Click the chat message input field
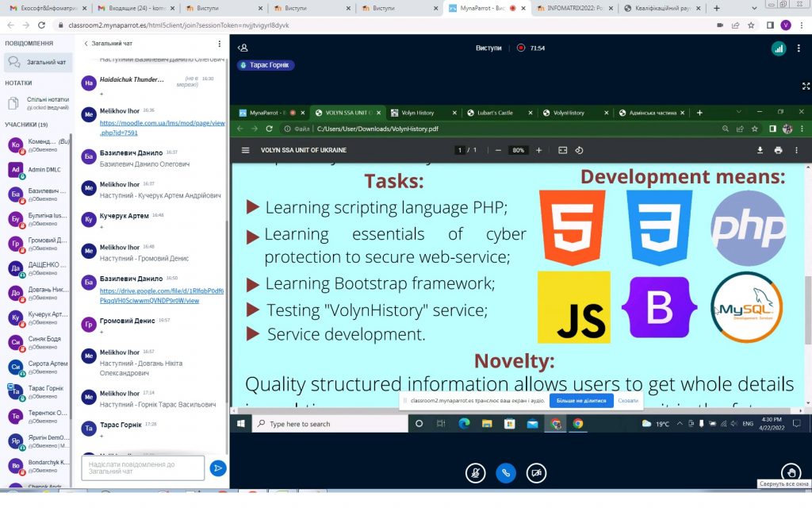This screenshot has width=812, height=508. pyautogui.click(x=142, y=468)
